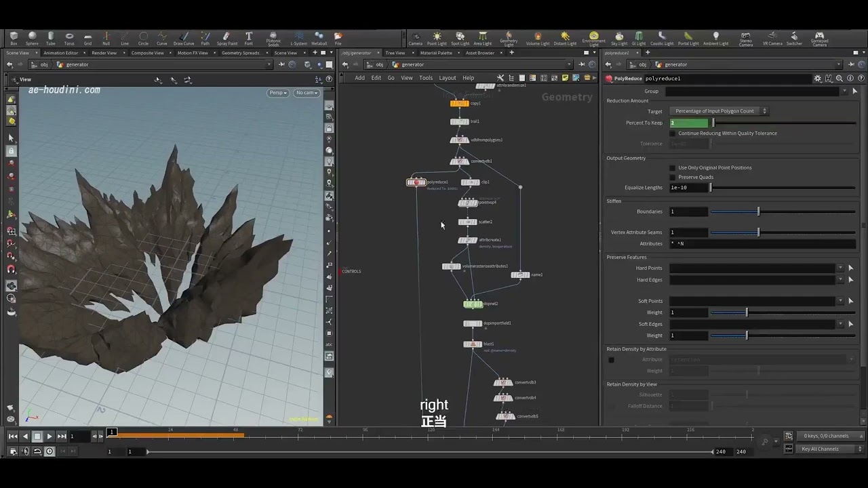Image resolution: width=868 pixels, height=488 pixels.
Task: Switch to the Material Palette tab
Action: pyautogui.click(x=436, y=53)
